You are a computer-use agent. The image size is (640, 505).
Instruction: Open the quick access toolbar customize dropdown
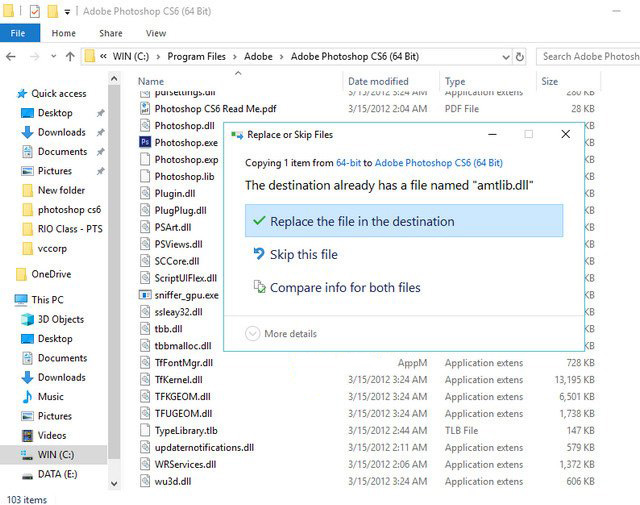coord(67,12)
